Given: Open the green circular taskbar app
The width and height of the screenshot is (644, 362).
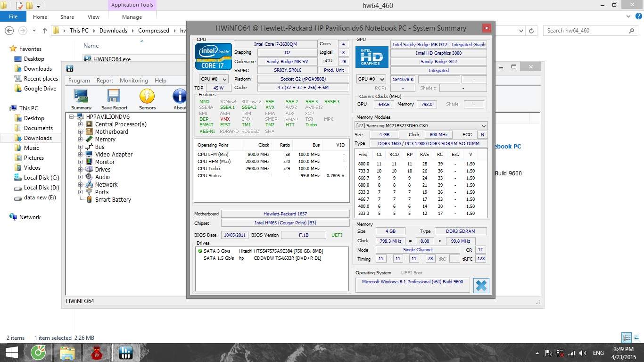Looking at the screenshot, I should click(38, 353).
